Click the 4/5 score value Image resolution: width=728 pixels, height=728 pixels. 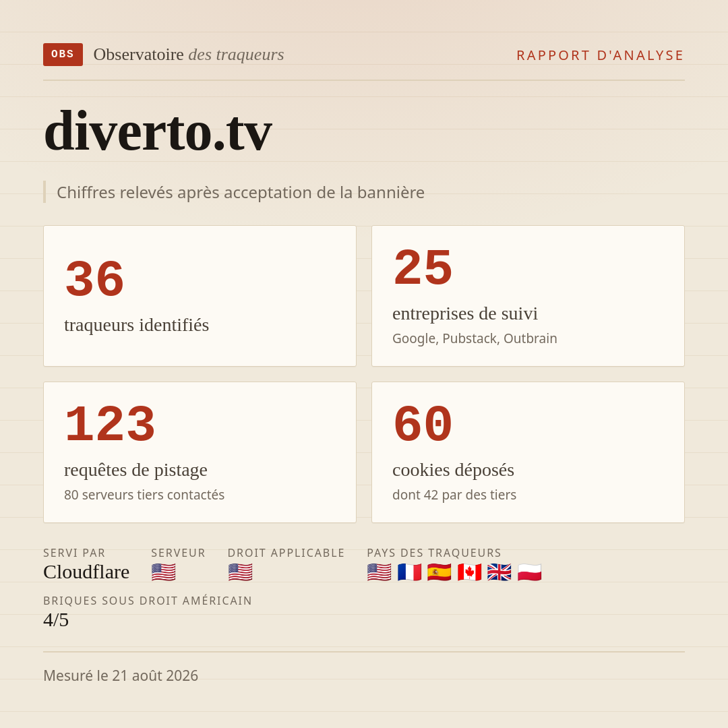(x=56, y=620)
